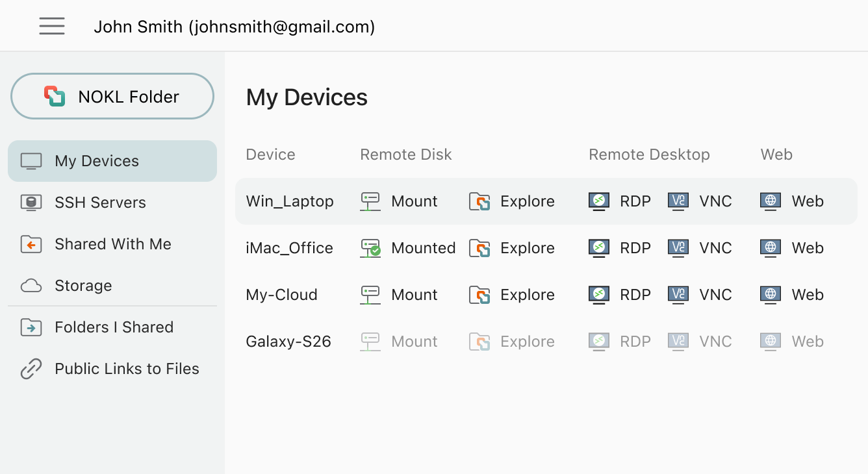Click the Public Links chain icon
Screen dimensions: 868x474
coord(31,369)
